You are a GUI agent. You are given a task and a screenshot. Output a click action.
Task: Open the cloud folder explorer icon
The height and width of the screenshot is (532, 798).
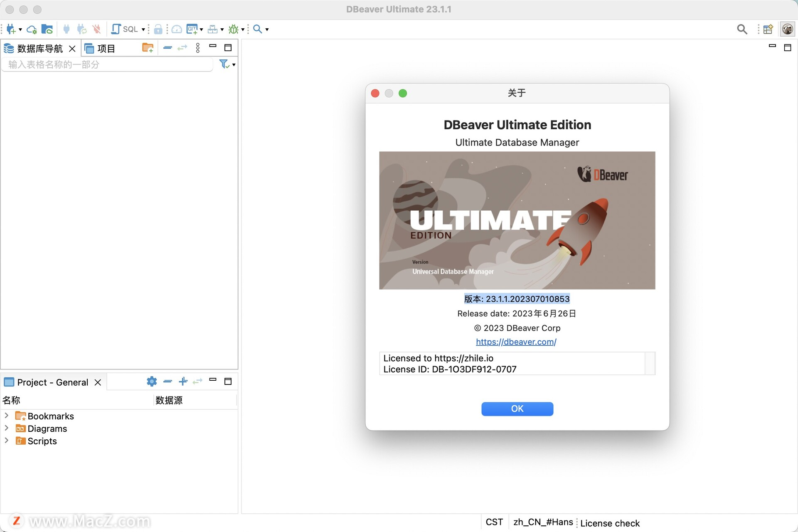coord(47,29)
